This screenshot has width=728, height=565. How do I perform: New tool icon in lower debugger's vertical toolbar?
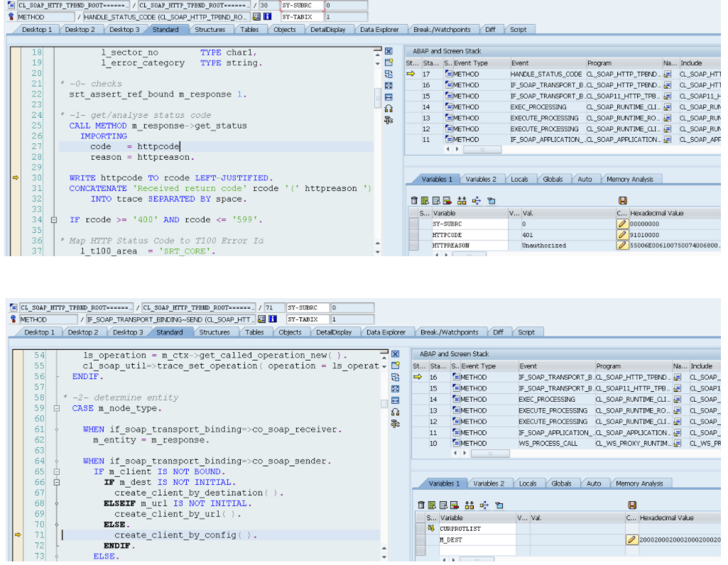click(395, 366)
